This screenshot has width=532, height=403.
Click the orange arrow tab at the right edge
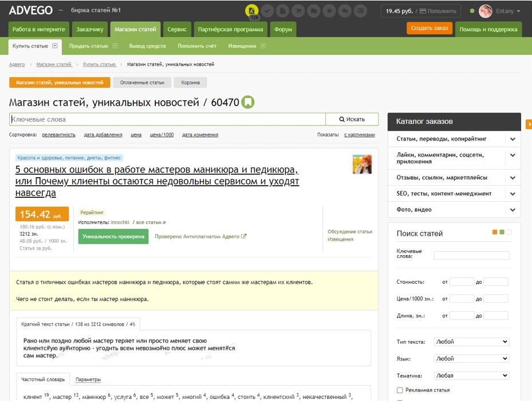[529, 124]
